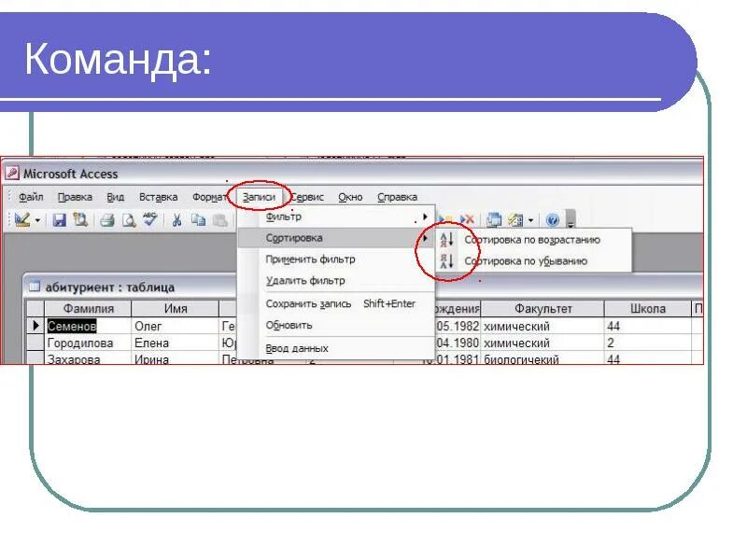This screenshot has height=560, width=747.
Task: Click the Cut scissors icon
Action: coord(176,220)
